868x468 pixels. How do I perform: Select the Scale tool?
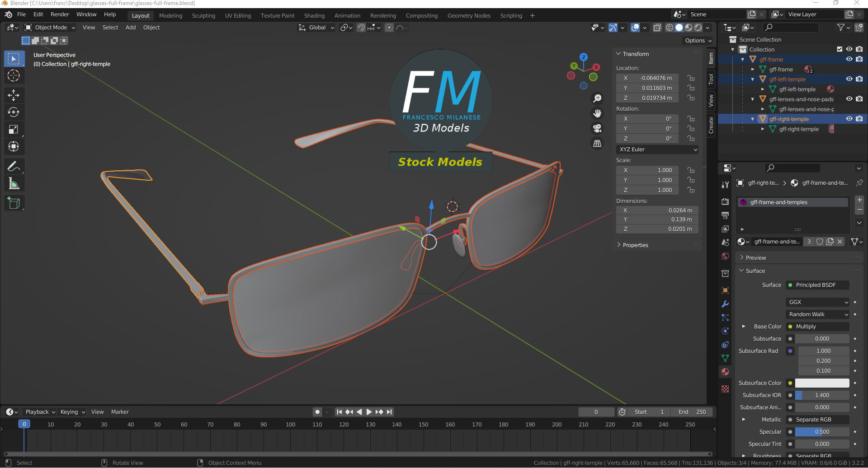tap(14, 129)
